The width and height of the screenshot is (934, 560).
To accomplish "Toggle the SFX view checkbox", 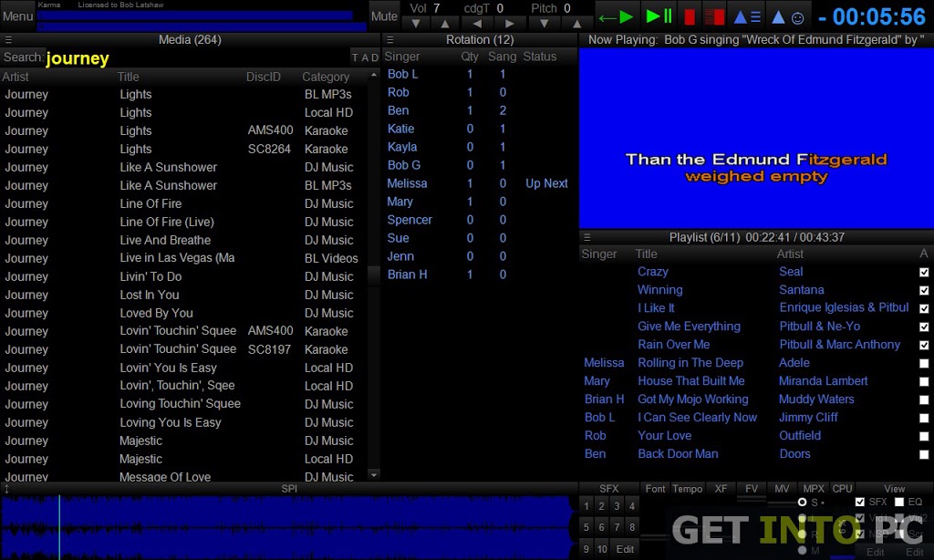I will [x=859, y=503].
